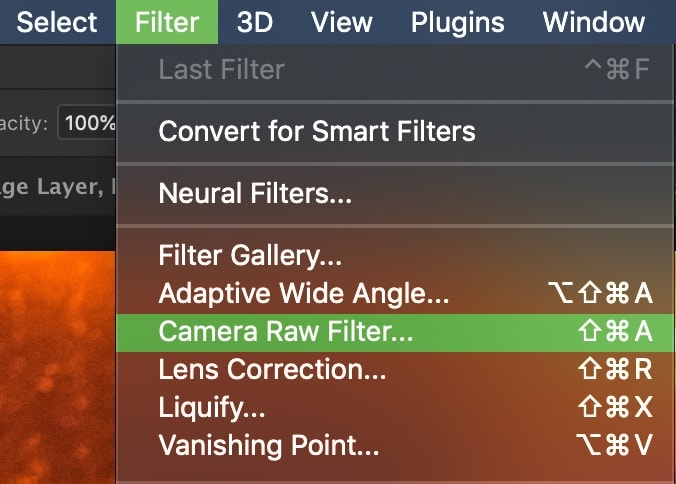
Task: Open the Window menu
Action: pyautogui.click(x=594, y=22)
